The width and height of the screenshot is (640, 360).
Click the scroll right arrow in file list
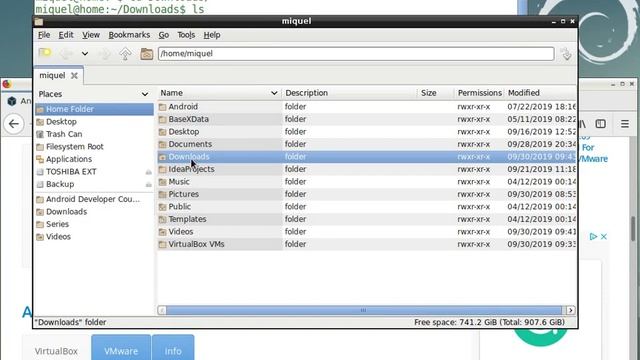(571, 311)
